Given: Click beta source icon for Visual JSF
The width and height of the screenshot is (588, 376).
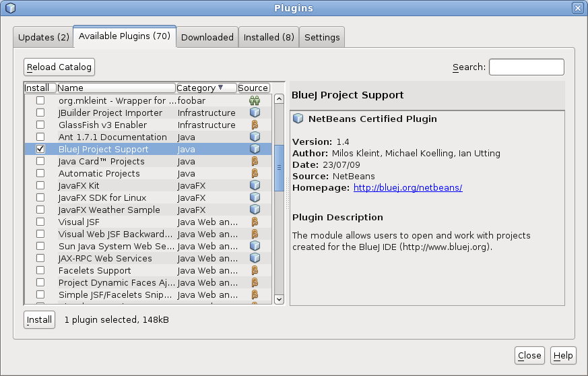Looking at the screenshot, I should tap(255, 222).
